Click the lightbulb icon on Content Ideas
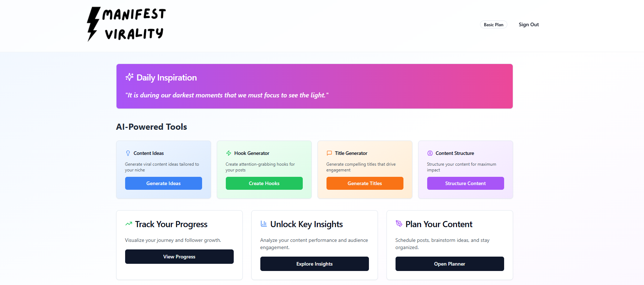Screen dimensions: 644x285 point(128,153)
